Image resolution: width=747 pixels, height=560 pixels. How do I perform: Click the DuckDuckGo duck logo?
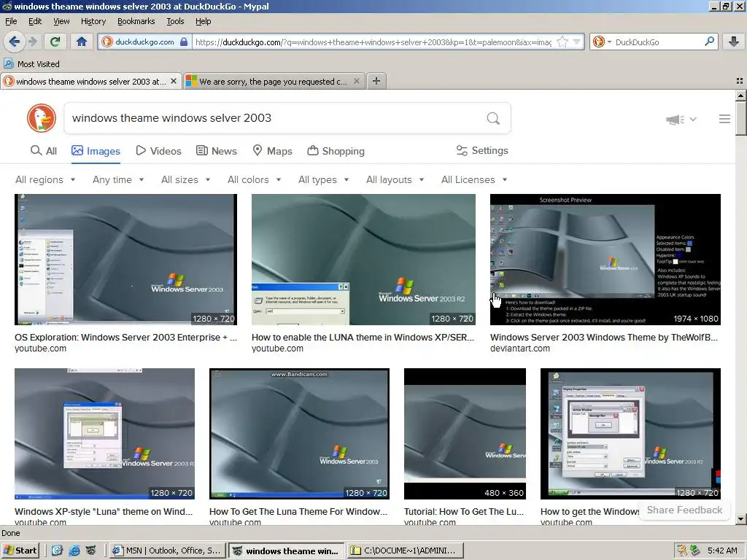(x=42, y=118)
